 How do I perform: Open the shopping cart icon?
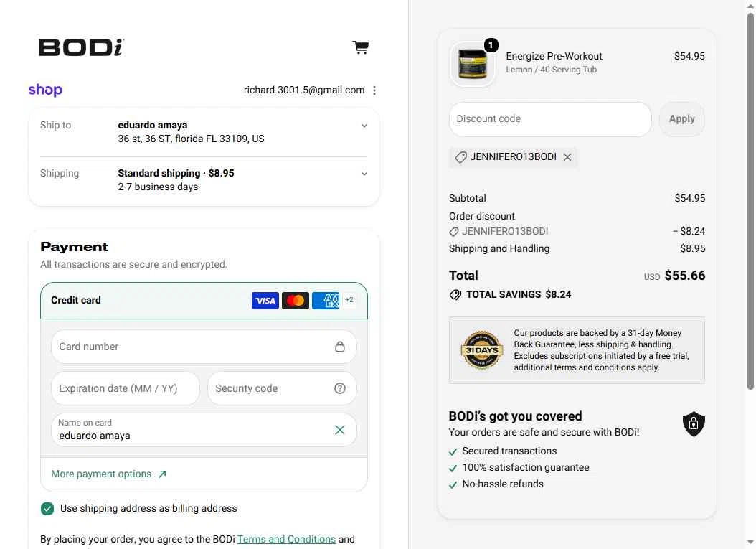point(361,47)
